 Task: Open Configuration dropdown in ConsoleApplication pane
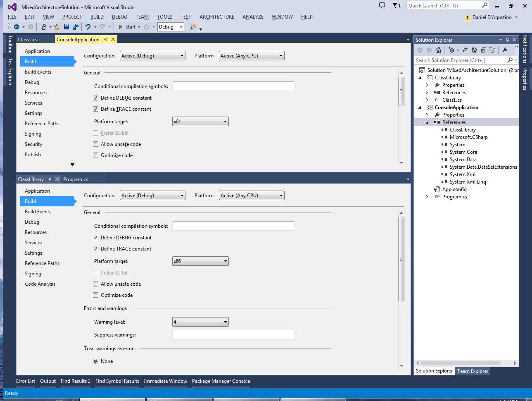click(x=152, y=56)
